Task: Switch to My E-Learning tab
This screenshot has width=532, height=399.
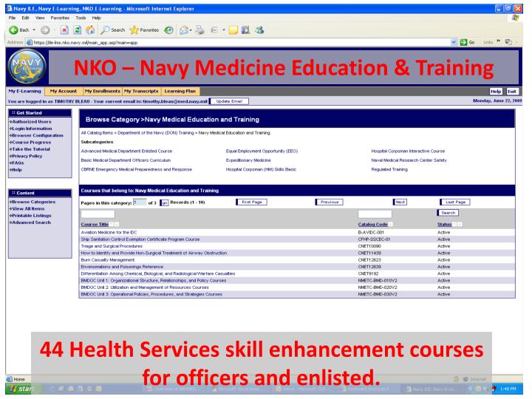Action: pos(25,92)
